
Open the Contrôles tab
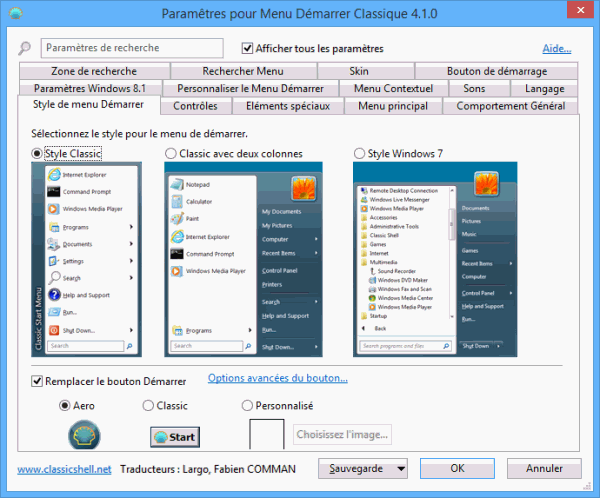[196, 106]
